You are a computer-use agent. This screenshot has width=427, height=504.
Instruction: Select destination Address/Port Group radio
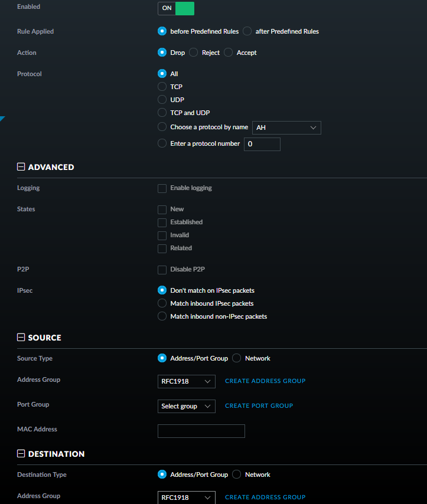click(x=162, y=474)
